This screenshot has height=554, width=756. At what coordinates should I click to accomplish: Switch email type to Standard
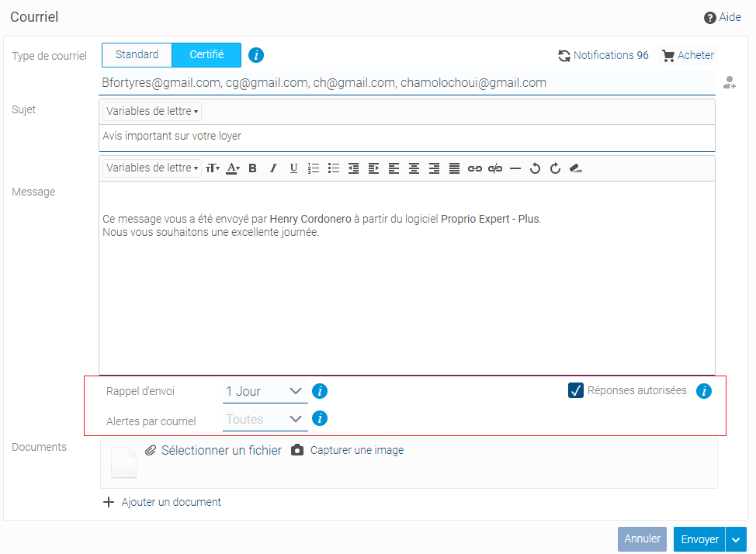tap(137, 54)
